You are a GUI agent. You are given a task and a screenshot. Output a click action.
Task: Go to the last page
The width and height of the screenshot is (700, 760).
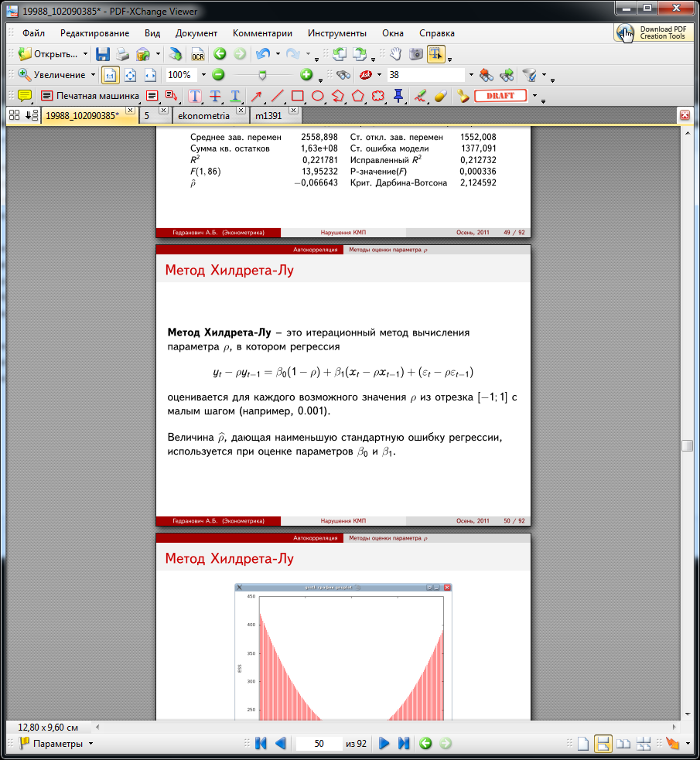403,744
